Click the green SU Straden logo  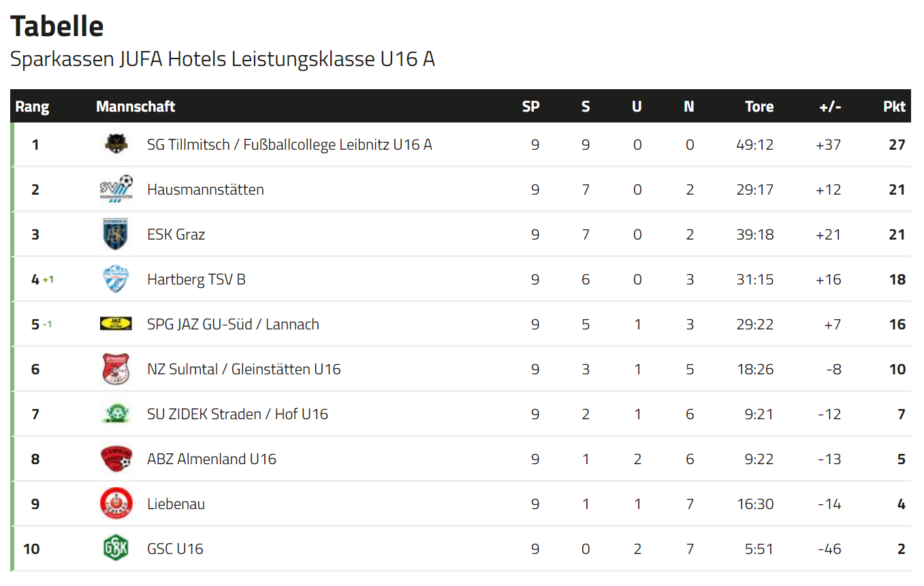tap(116, 414)
